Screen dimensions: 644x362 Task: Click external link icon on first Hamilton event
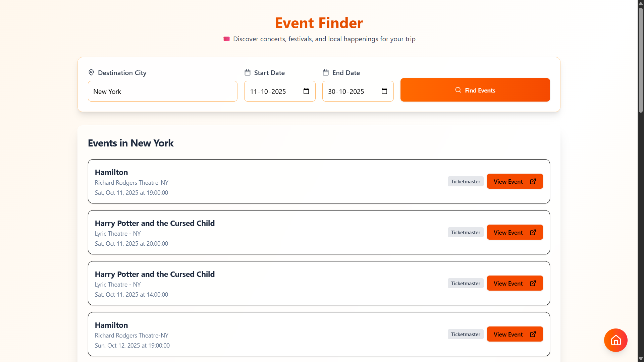533,181
